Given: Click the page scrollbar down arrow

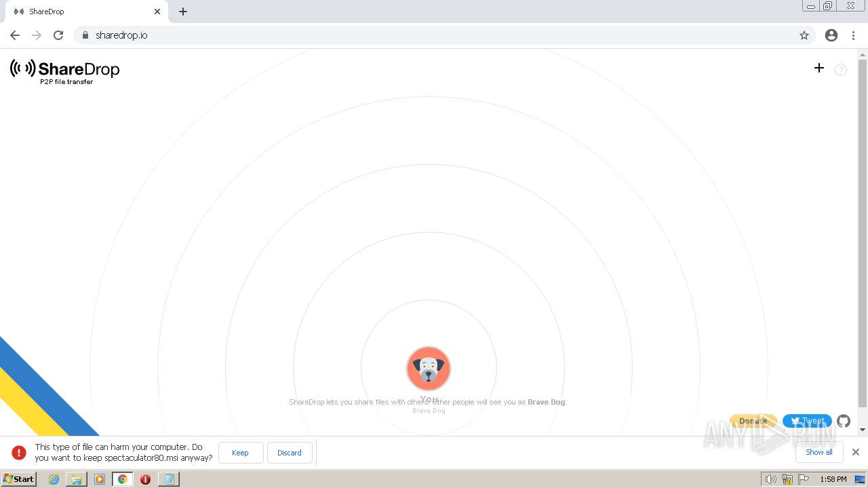Looking at the screenshot, I should [x=863, y=430].
